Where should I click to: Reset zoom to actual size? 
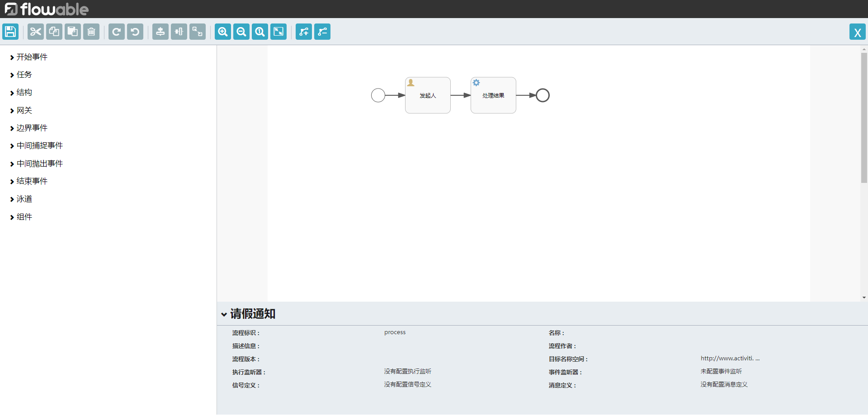tap(259, 32)
